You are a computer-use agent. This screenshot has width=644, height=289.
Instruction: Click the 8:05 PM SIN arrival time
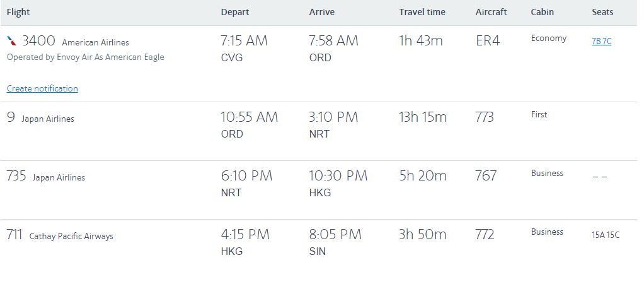coord(335,235)
